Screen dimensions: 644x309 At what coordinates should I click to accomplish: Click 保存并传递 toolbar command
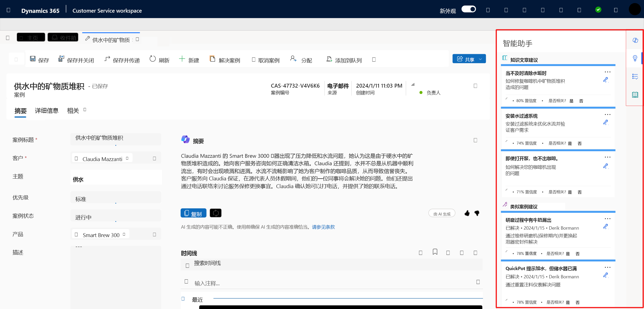point(122,60)
